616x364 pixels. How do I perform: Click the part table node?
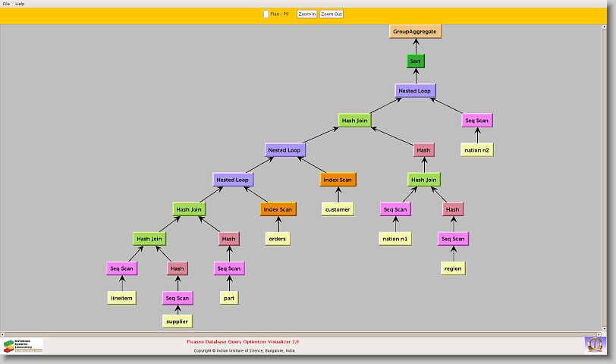coord(228,298)
